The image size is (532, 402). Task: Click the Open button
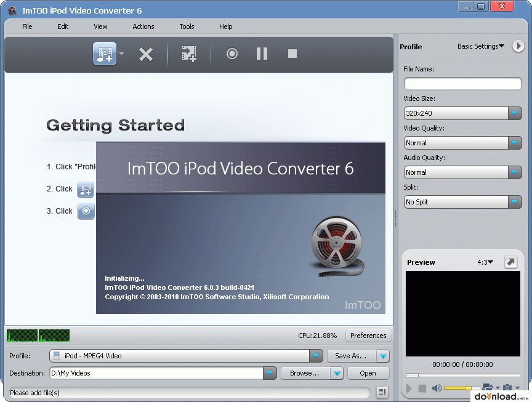click(368, 373)
